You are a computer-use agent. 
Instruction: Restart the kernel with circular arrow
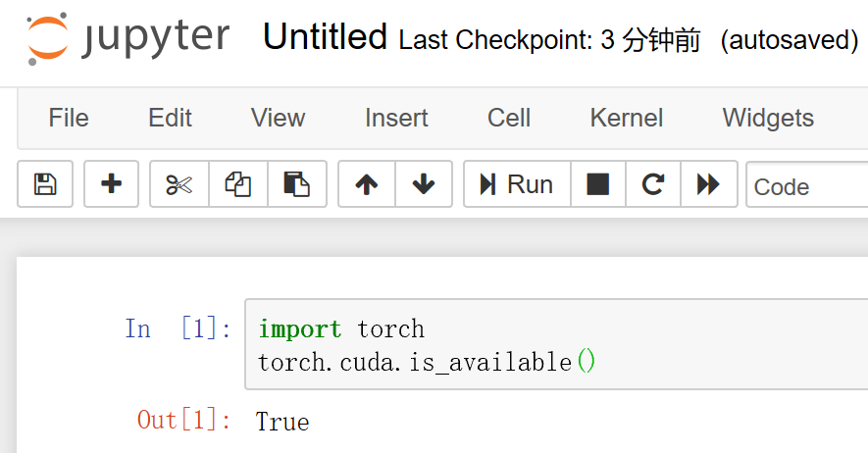tap(653, 184)
